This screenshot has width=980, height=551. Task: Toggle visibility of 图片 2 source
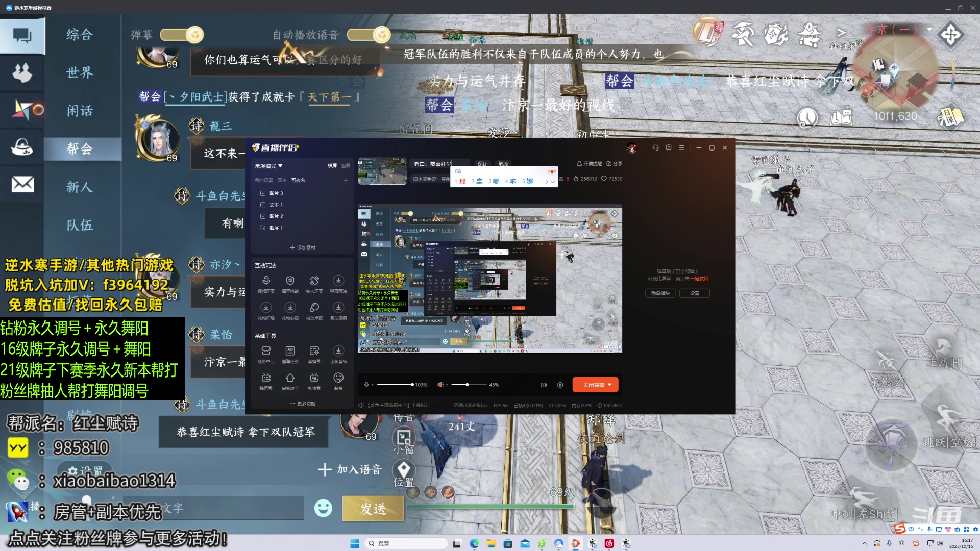point(263,216)
